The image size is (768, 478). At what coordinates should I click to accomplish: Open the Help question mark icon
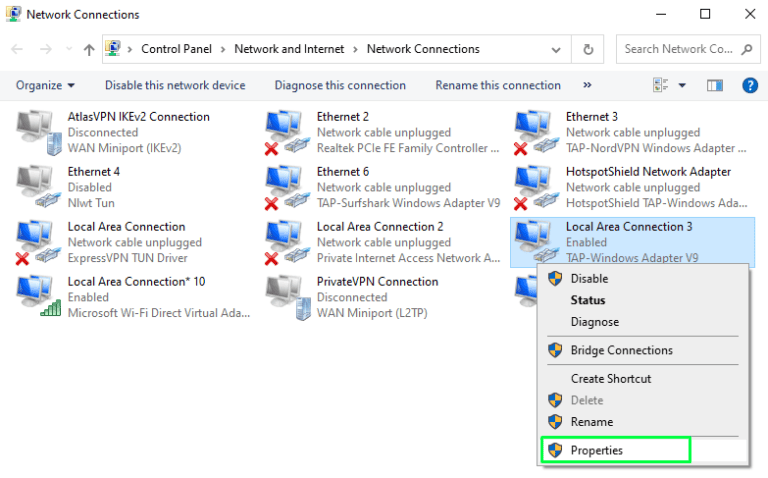[x=749, y=86]
